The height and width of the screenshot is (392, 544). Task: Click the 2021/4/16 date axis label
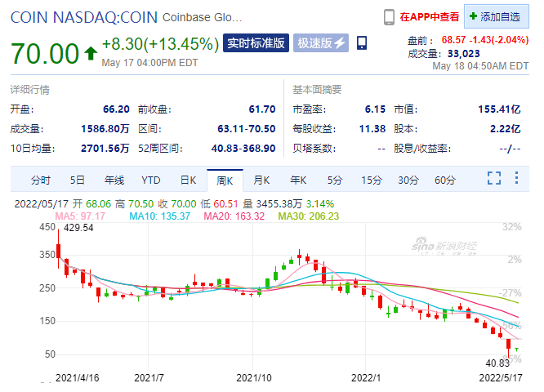[78, 378]
